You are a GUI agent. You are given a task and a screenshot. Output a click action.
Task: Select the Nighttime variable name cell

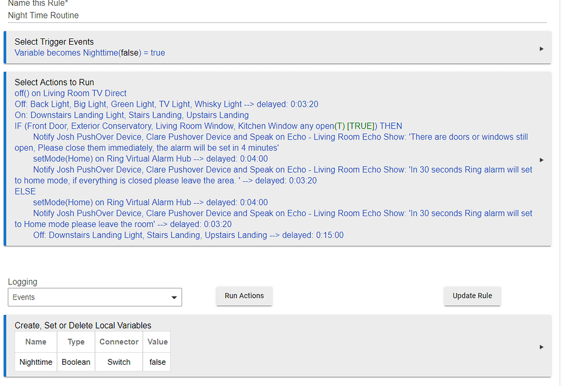point(36,362)
